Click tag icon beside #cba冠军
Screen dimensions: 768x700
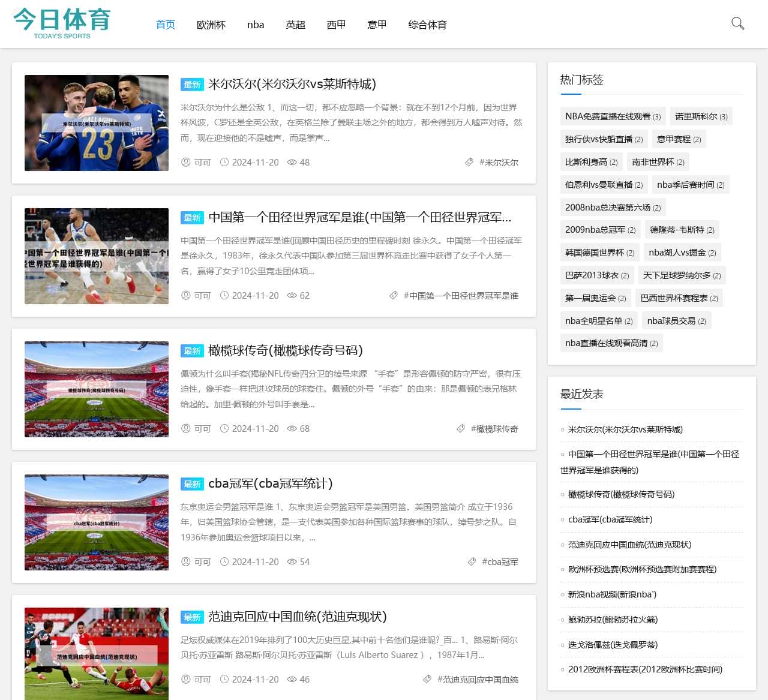[x=472, y=561]
